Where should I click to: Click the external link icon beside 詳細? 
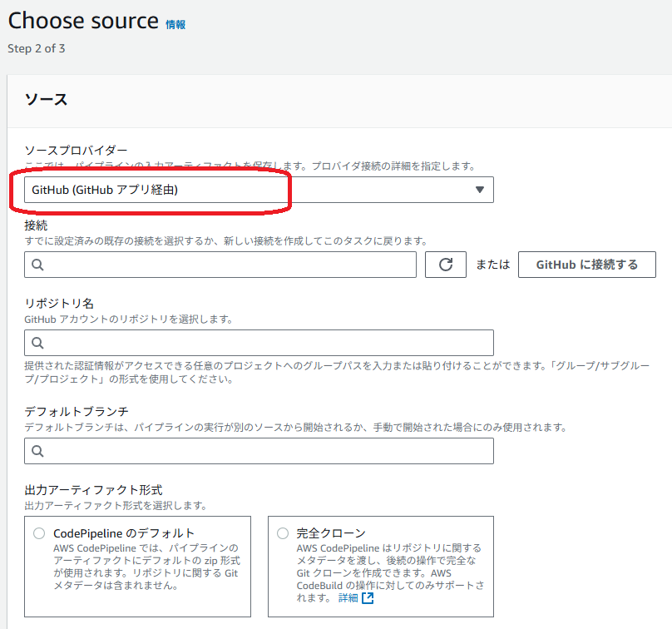pyautogui.click(x=368, y=598)
